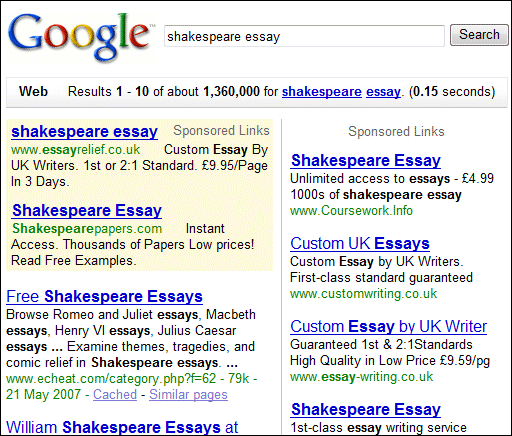Open the Shakespearepapers.com 'Shakespeare Essay' ad

(87, 211)
